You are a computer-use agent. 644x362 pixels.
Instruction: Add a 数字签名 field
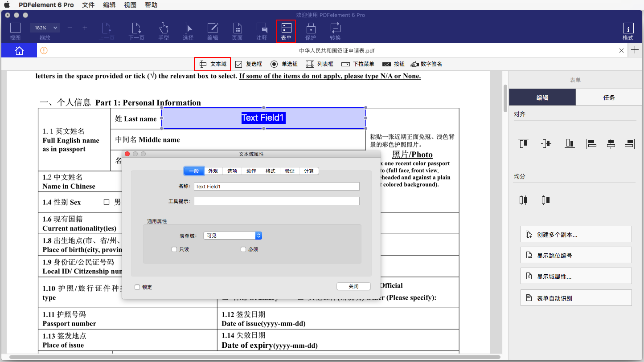pos(426,64)
